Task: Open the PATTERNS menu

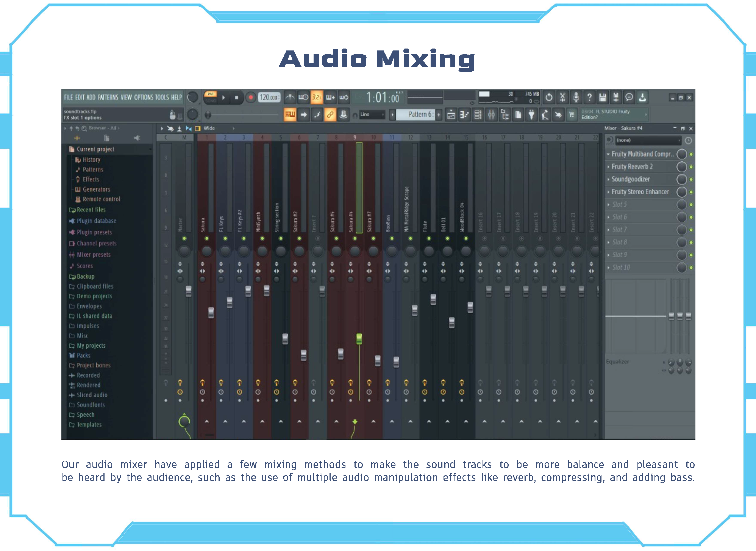Action: click(x=108, y=97)
